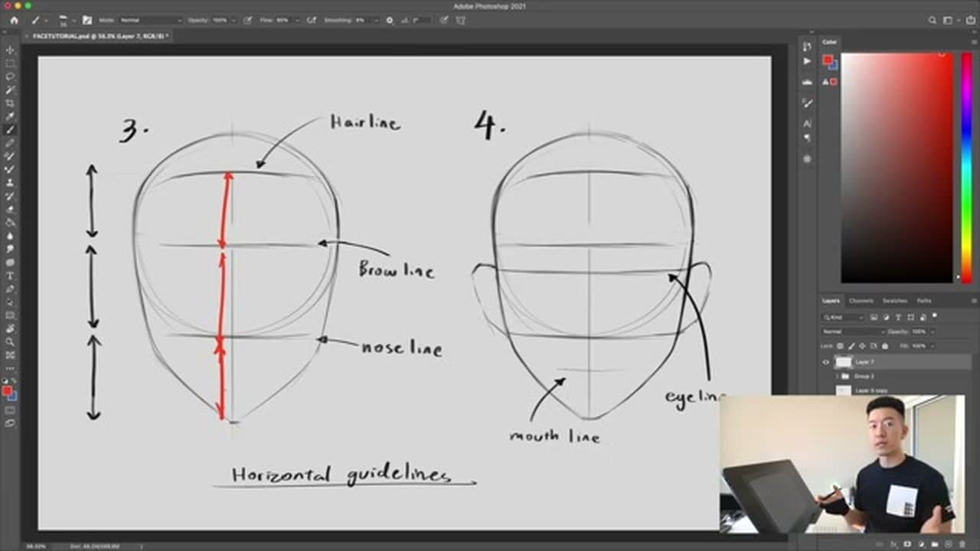Open the Layers panel menu icon

(x=974, y=301)
